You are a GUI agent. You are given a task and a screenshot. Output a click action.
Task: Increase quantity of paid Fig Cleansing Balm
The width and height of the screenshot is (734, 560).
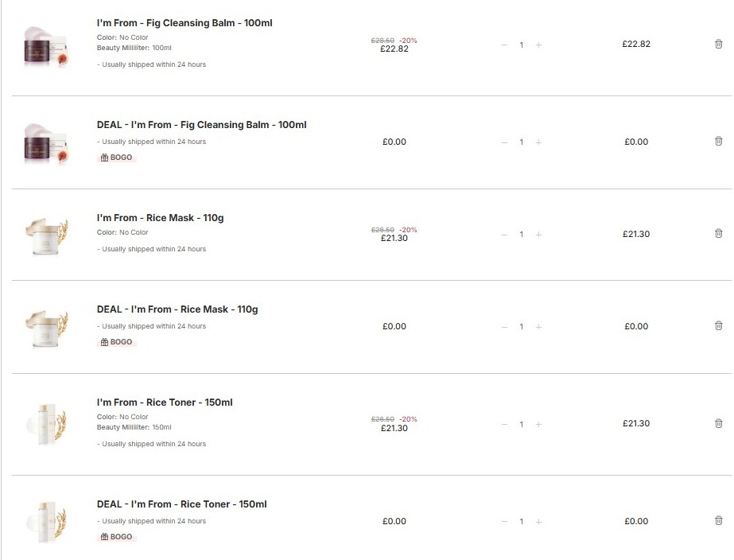[538, 45]
